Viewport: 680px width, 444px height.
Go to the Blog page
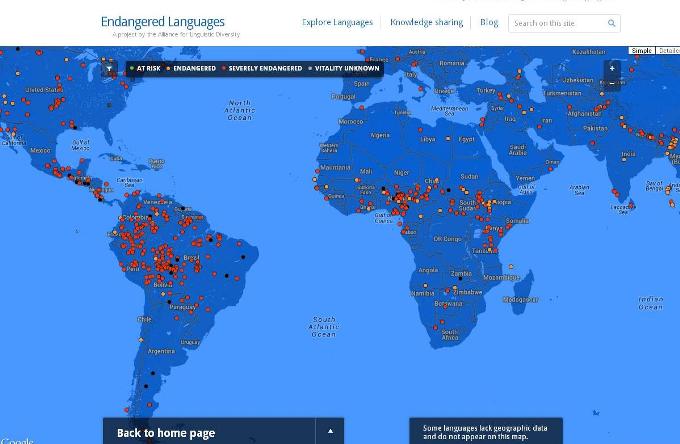pos(489,23)
